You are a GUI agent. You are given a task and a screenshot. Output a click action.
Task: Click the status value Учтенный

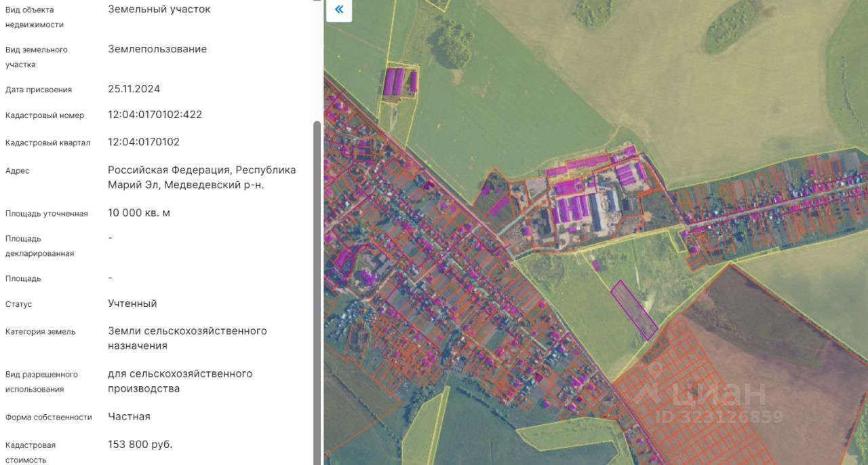132,303
